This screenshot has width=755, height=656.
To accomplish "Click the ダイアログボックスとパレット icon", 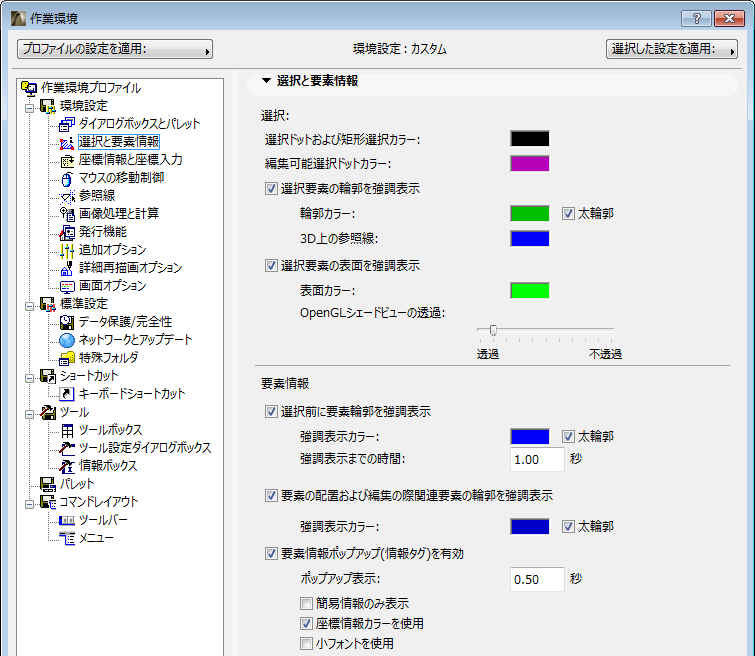I will coord(66,124).
